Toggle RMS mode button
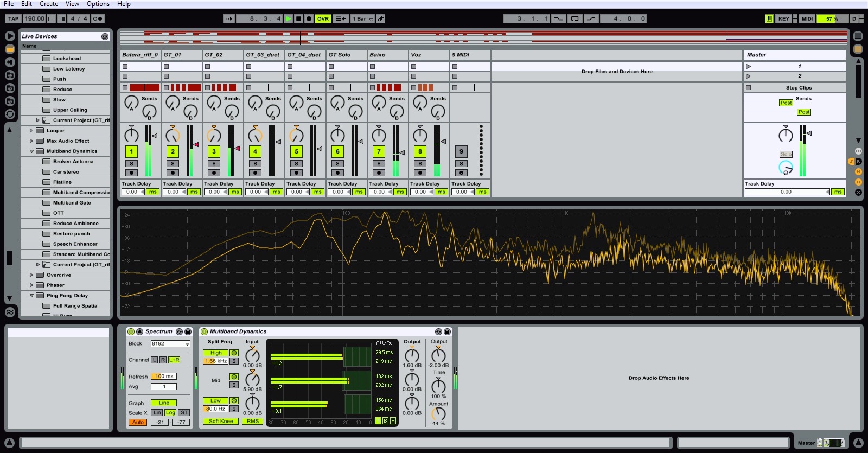The width and height of the screenshot is (868, 453). point(253,421)
